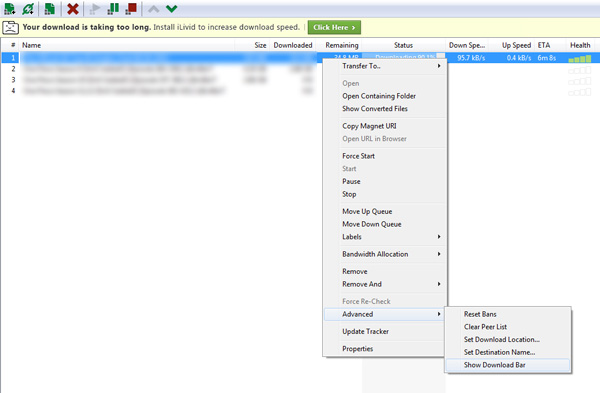This screenshot has height=393, width=600.
Task: Sort by the Status column header
Action: point(403,45)
